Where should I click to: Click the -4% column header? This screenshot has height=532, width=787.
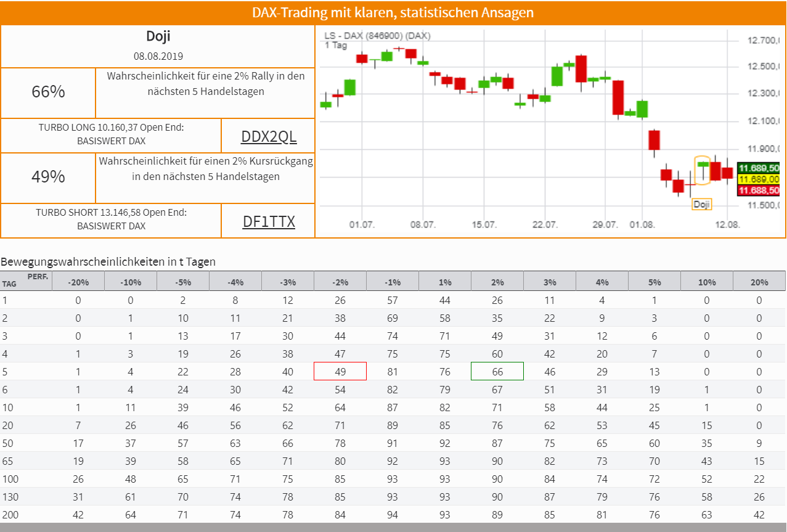pyautogui.click(x=235, y=282)
